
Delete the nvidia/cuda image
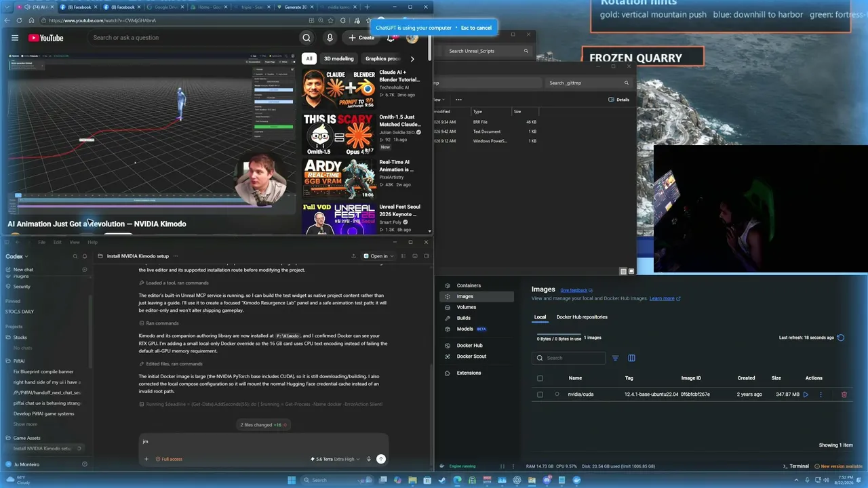click(844, 394)
